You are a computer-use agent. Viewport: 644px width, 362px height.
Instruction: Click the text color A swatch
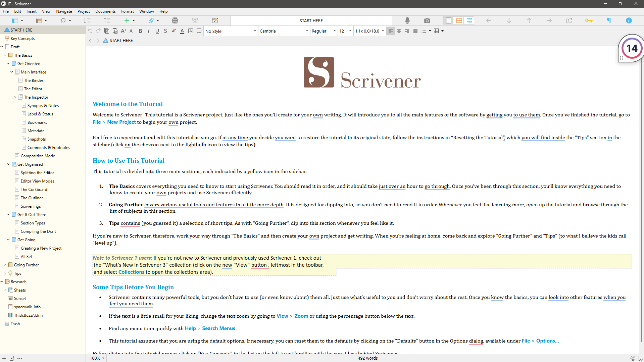coord(182,31)
